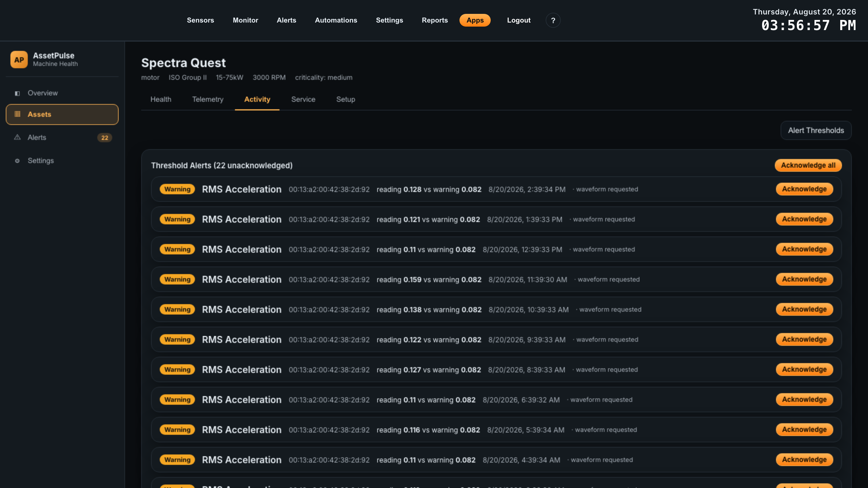This screenshot has width=868, height=488.
Task: Open Alerts in top navigation
Action: [286, 20]
